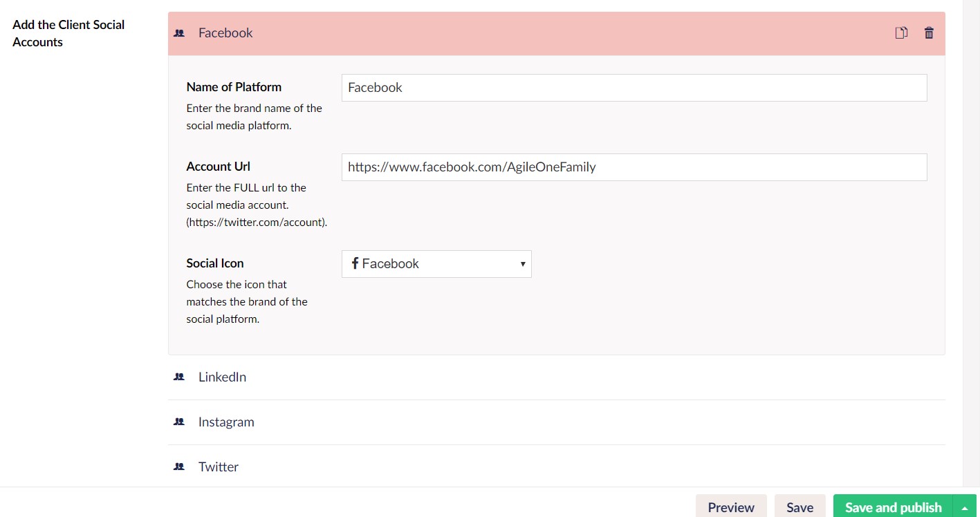Click the users icon beside Instagram
The height and width of the screenshot is (517, 980).
179,422
